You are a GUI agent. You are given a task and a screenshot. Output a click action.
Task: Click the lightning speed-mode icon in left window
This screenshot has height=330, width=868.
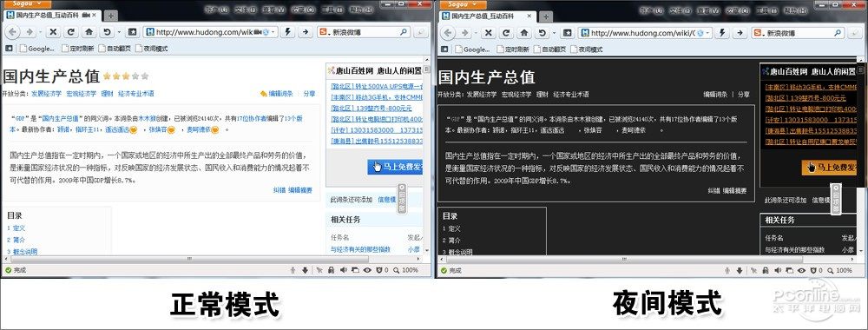point(287,32)
